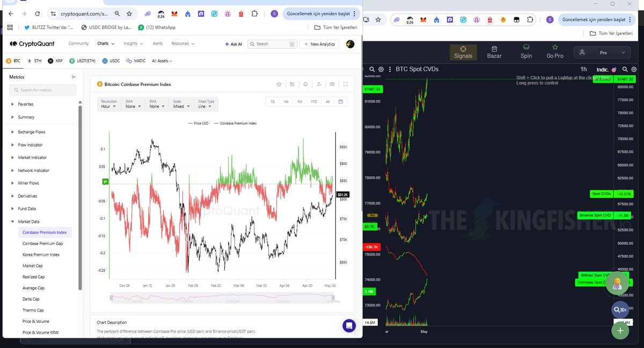The width and height of the screenshot is (644, 348).
Task: Click the Kingfisher green plus add button
Action: 620,330
